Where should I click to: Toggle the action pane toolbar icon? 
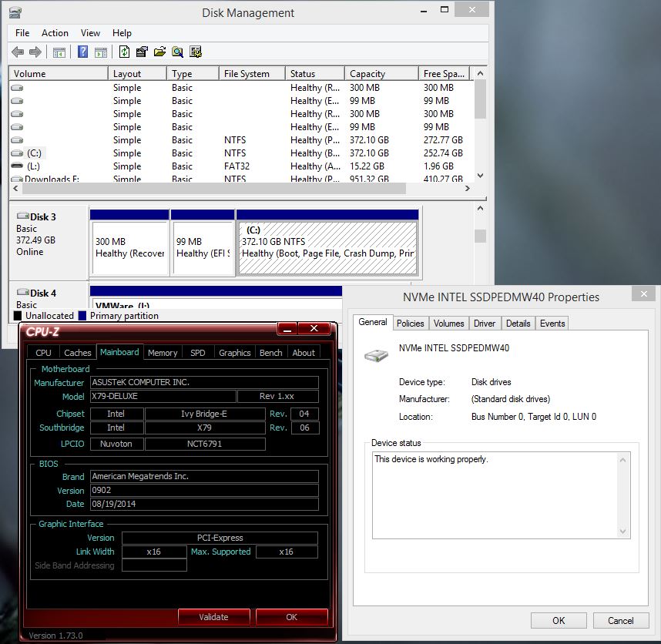pos(100,52)
